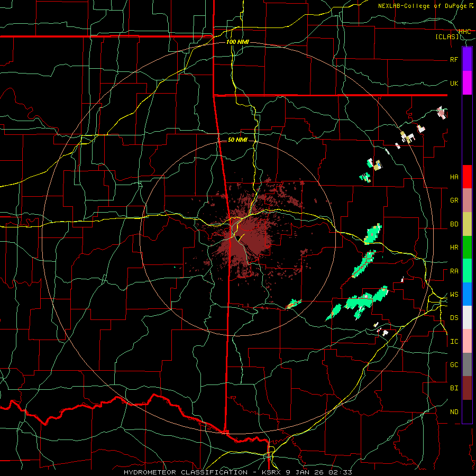This screenshot has width=476, height=476.
Task: Pick the RA light green legend block
Action: pyautogui.click(x=467, y=271)
